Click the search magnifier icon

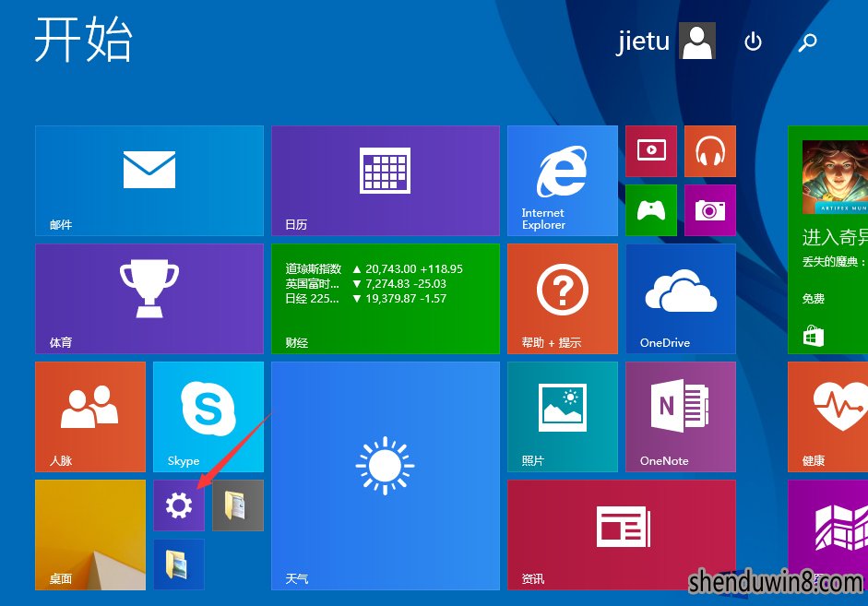[x=808, y=42]
